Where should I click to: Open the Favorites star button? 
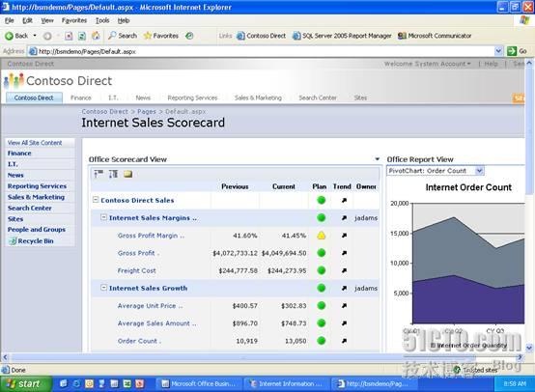pos(161,36)
